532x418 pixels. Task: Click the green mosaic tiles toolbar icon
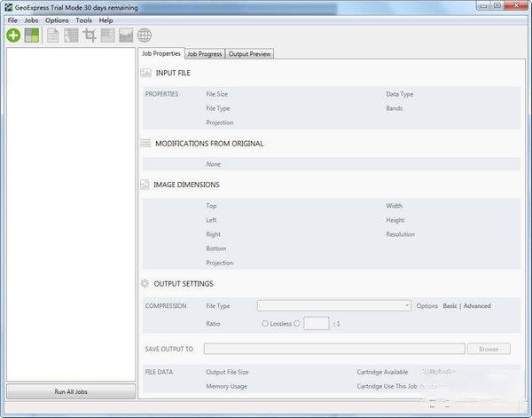pos(32,35)
